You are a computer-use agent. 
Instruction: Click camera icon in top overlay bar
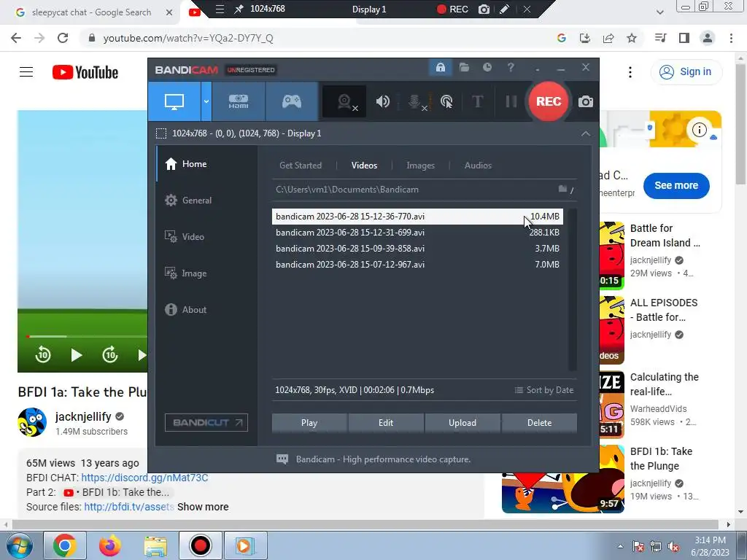coord(484,9)
